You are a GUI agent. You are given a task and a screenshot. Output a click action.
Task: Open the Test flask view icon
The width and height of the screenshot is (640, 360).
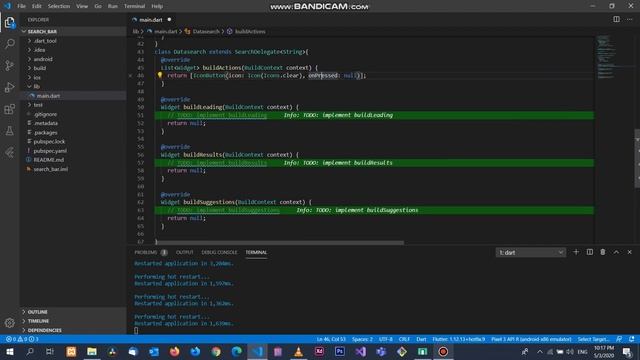click(10, 131)
